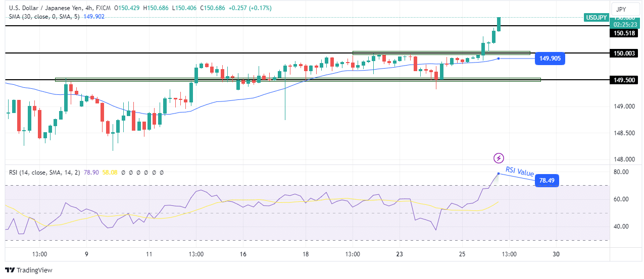Click the RSI Value annotation text
This screenshot has height=279, width=644.
point(520,172)
